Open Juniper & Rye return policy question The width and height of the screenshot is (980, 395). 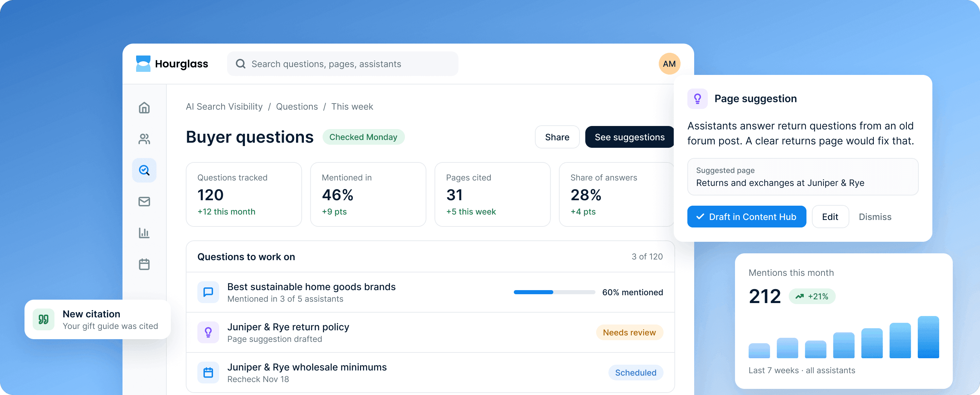(430, 333)
